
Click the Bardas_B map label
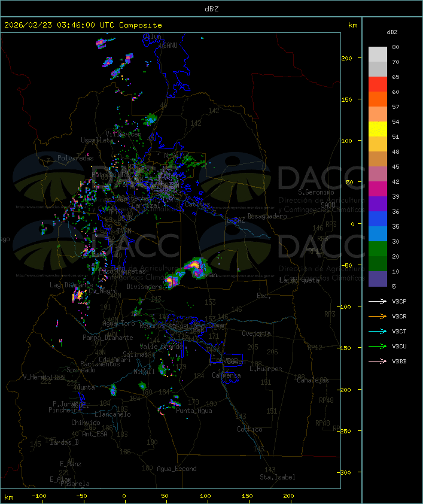pyautogui.click(x=64, y=442)
